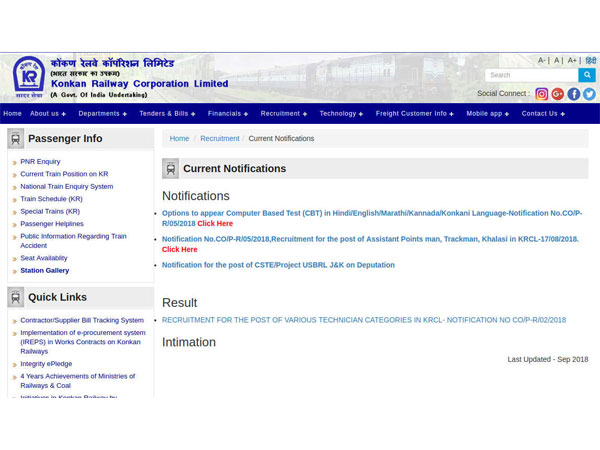The height and width of the screenshot is (450, 600).
Task: Open Contractor/Supplier Bill Tracking System link
Action: click(82, 320)
